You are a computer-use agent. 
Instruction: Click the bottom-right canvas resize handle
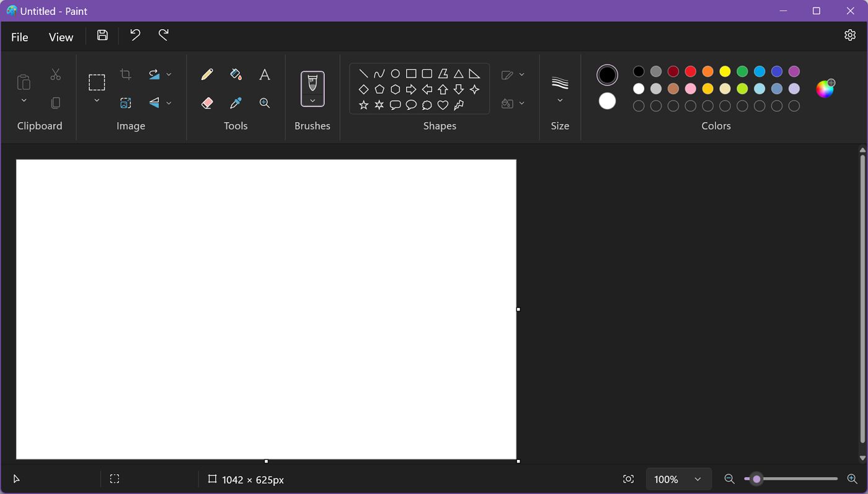pyautogui.click(x=518, y=461)
